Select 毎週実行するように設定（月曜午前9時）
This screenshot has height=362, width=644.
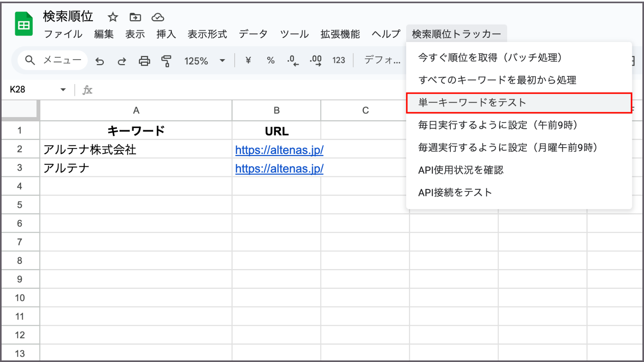tap(519, 148)
